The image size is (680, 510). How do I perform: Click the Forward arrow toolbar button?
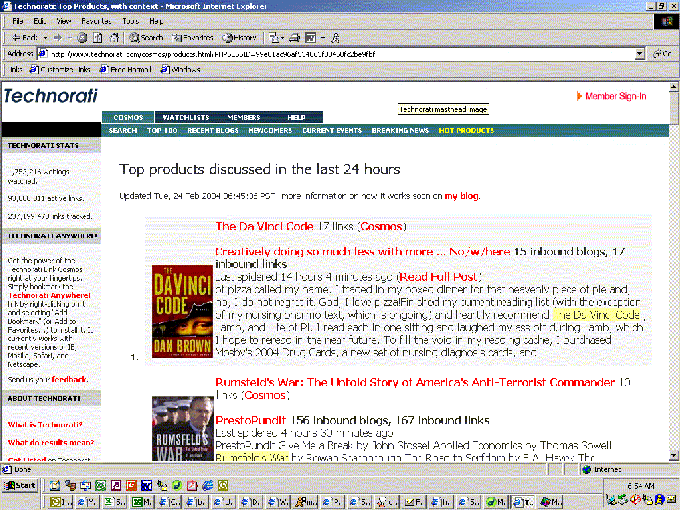pos(58,38)
